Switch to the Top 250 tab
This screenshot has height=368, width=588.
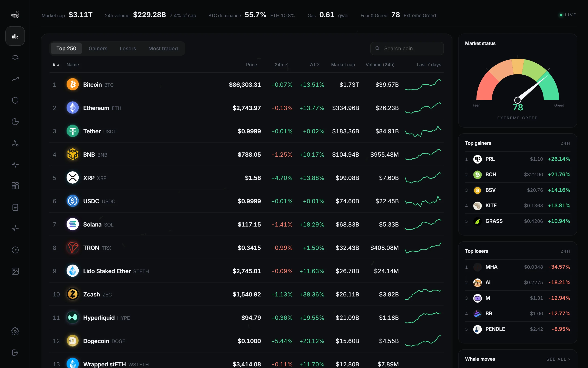tap(66, 48)
